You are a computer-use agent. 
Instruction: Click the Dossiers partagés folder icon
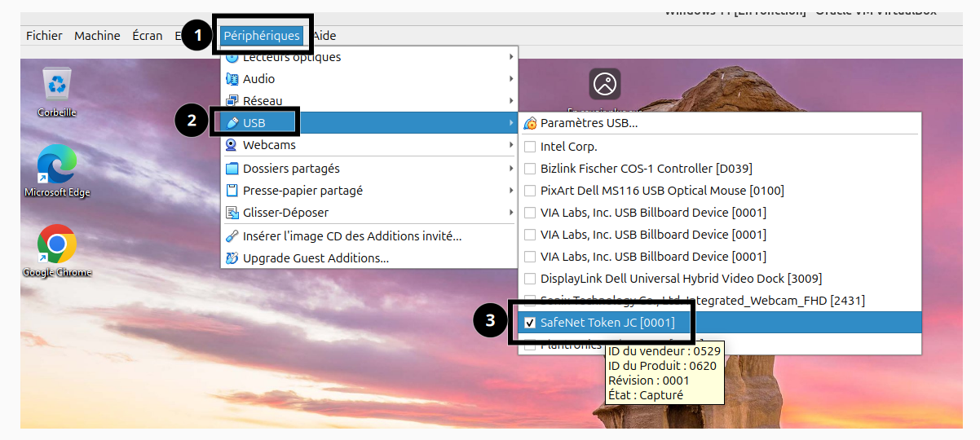tap(232, 169)
